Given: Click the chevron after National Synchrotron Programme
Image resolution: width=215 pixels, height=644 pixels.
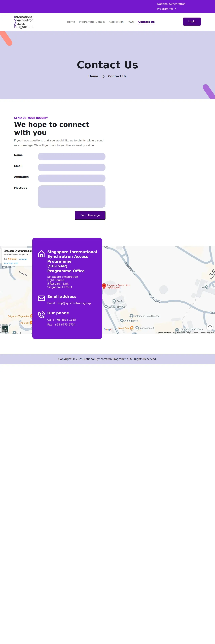Looking at the screenshot, I should [x=175, y=9].
